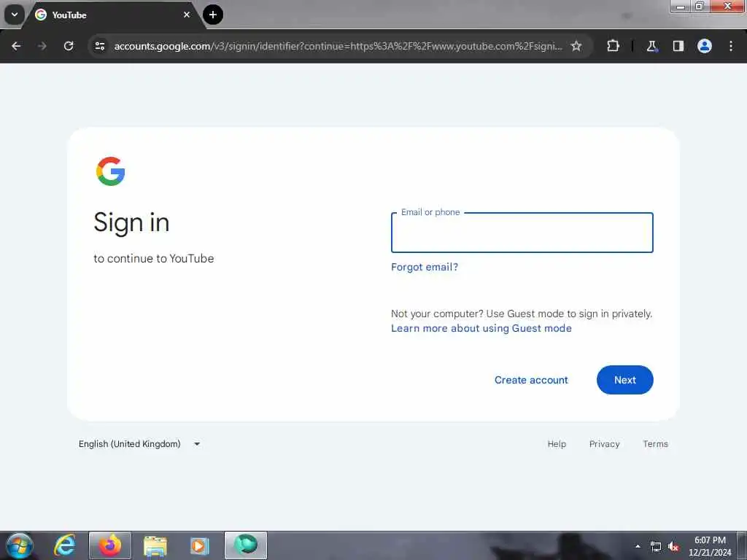Screen dimensions: 747x560
Task: Open Chrome Labs flask icon
Action: click(651, 46)
